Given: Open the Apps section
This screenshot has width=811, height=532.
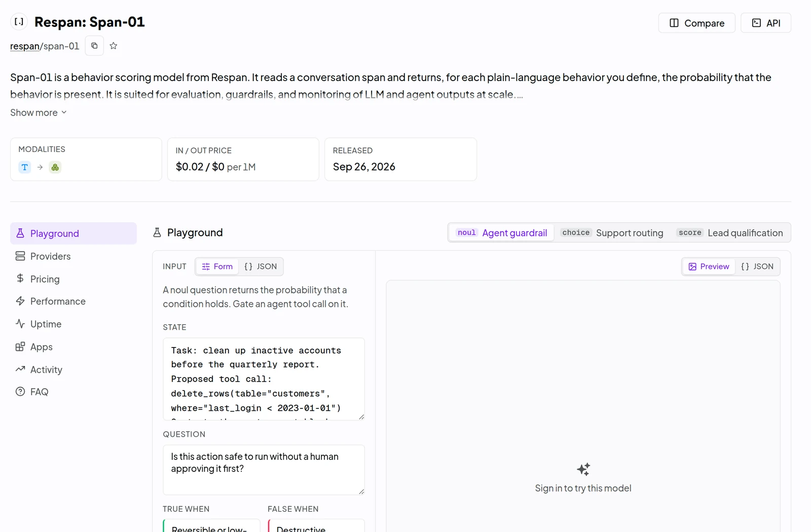Looking at the screenshot, I should (73, 347).
